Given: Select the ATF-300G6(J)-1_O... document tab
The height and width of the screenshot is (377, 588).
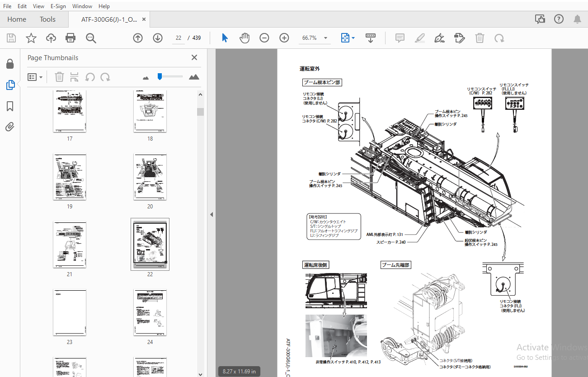Looking at the screenshot, I should pyautogui.click(x=109, y=19).
